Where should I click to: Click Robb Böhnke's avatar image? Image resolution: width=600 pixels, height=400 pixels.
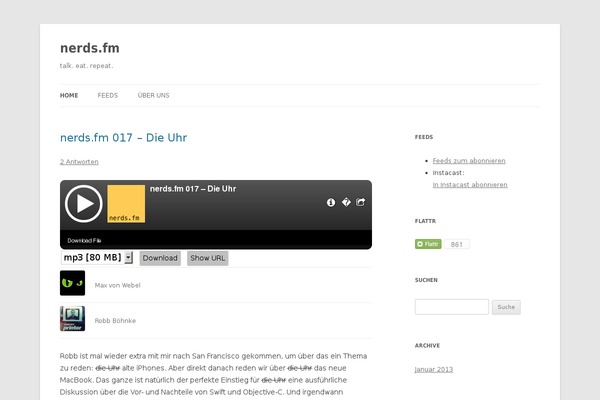(72, 318)
